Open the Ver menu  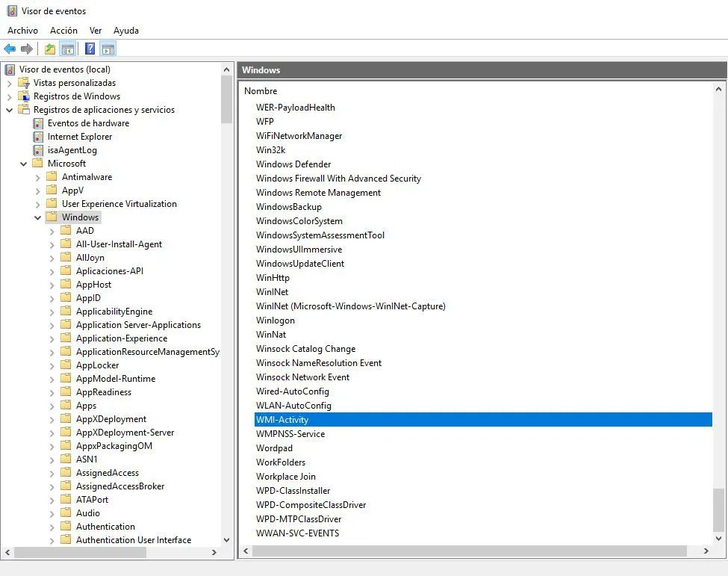coord(96,31)
